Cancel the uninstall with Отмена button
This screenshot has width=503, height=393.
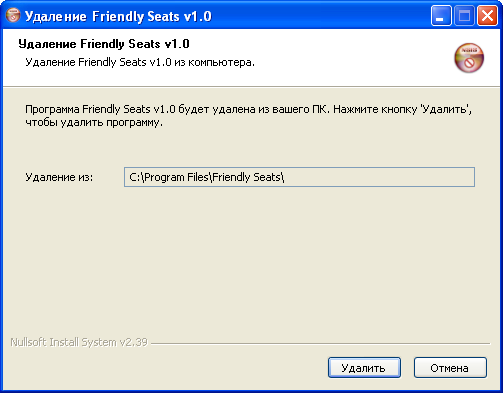point(450,368)
